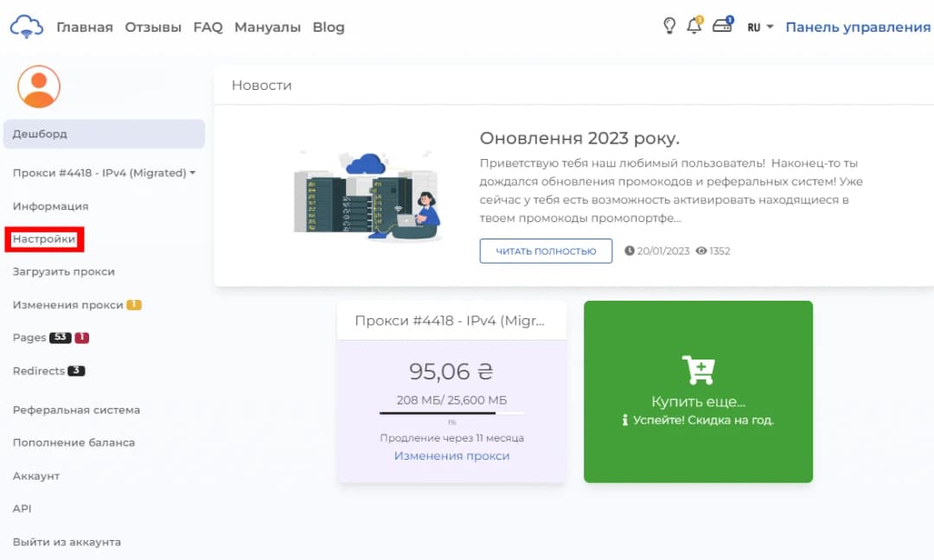
Task: Open Панель управления link
Action: point(859,27)
